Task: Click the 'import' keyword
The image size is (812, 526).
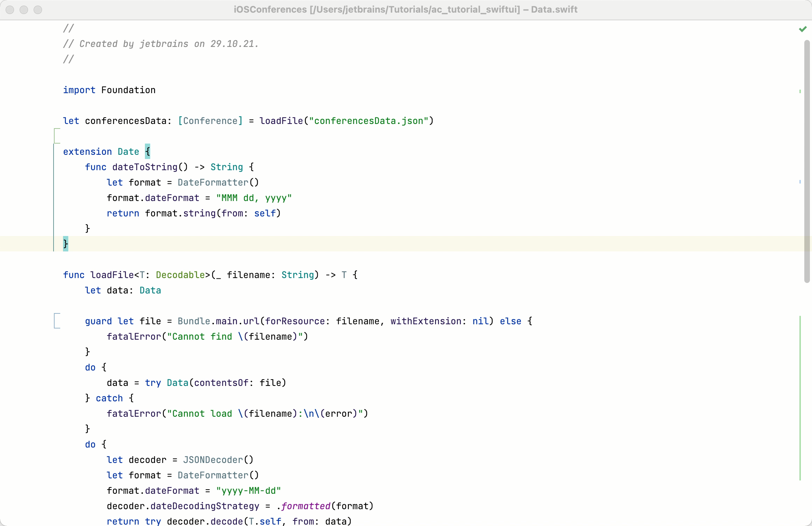Action: [x=79, y=90]
